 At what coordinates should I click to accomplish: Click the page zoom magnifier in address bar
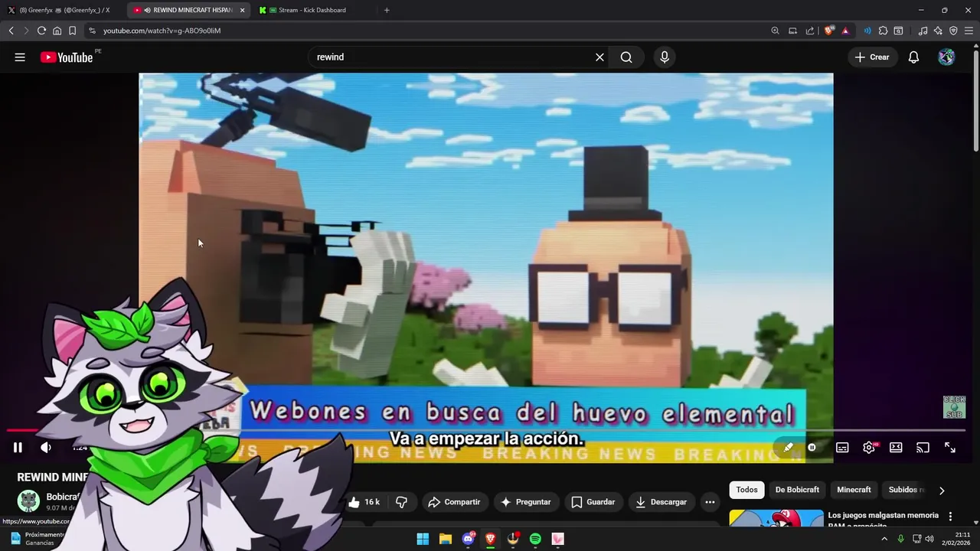[775, 31]
